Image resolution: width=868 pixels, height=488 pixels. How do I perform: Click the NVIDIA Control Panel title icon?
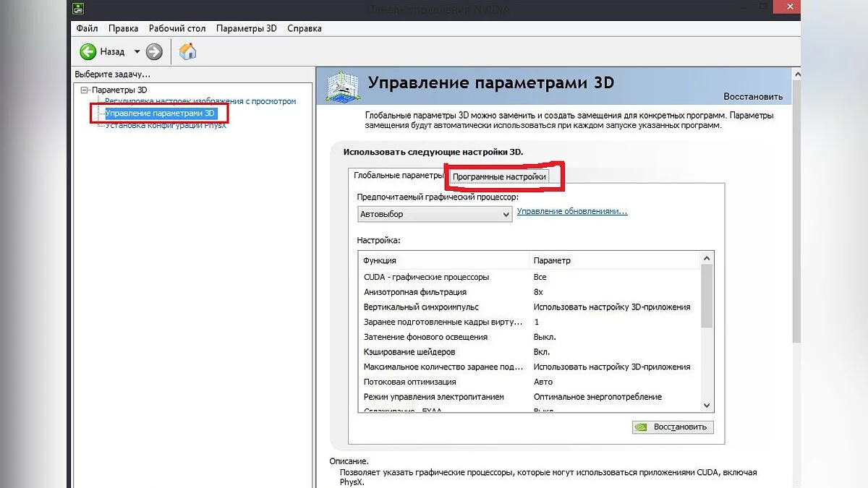click(x=78, y=9)
